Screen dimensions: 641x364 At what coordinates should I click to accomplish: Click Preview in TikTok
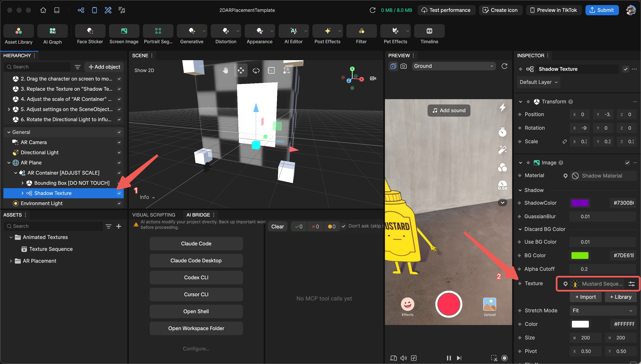(554, 10)
